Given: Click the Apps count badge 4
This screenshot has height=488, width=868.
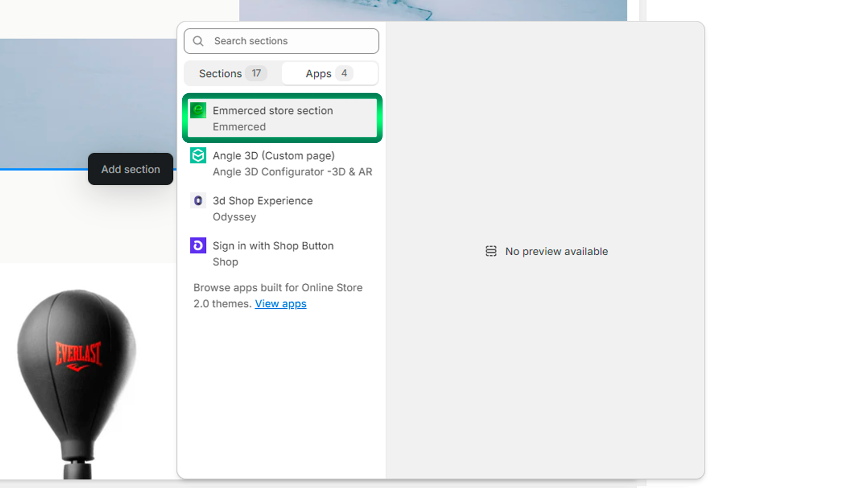Looking at the screenshot, I should click(344, 73).
